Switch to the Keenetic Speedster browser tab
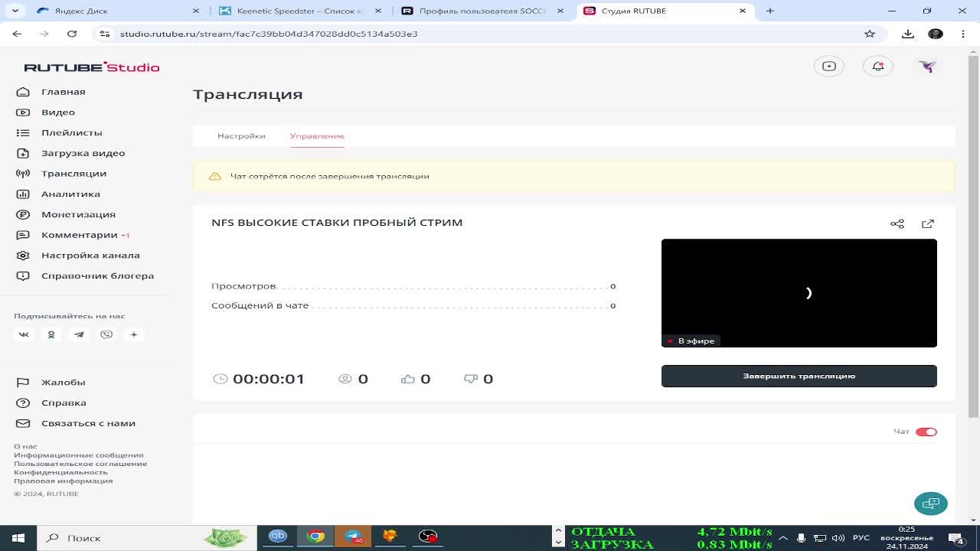Screen dimensions: 980x551 click(x=300, y=11)
